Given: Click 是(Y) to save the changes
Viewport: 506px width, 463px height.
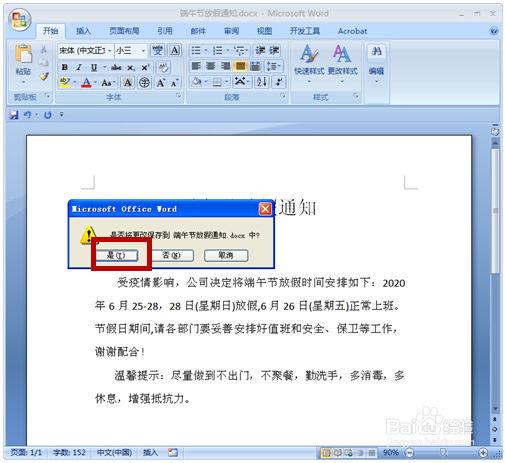Looking at the screenshot, I should pyautogui.click(x=116, y=255).
